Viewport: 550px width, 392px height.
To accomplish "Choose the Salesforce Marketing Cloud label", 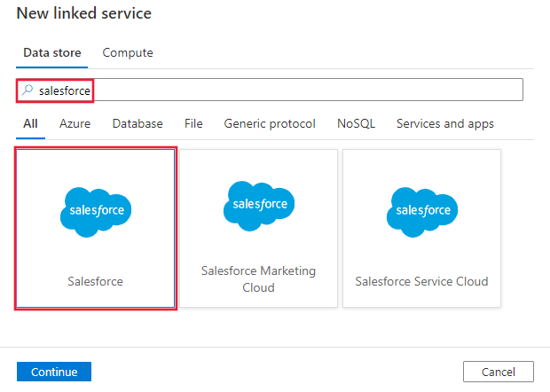I will click(x=258, y=279).
